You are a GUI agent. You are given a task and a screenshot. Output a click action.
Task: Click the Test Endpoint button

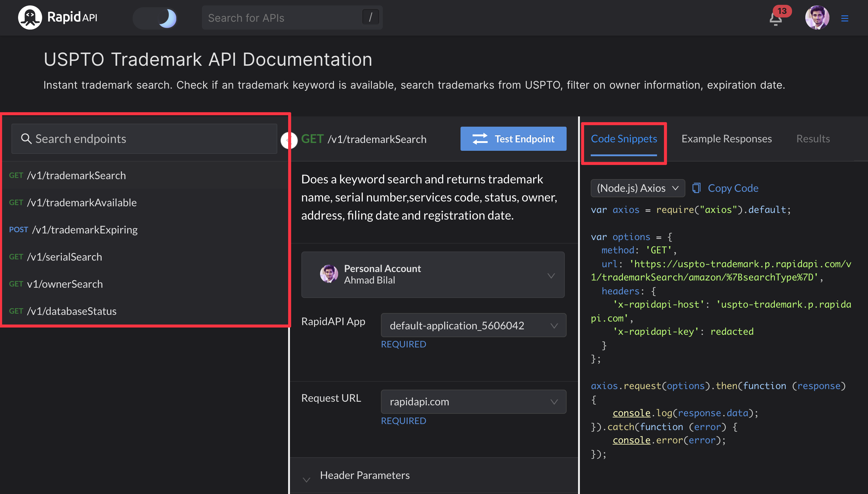click(513, 139)
